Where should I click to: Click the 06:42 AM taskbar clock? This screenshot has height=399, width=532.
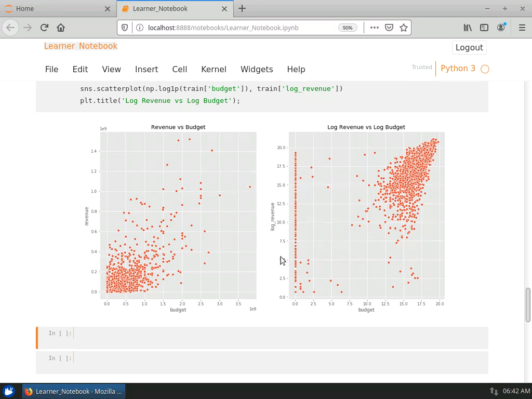coord(516,391)
